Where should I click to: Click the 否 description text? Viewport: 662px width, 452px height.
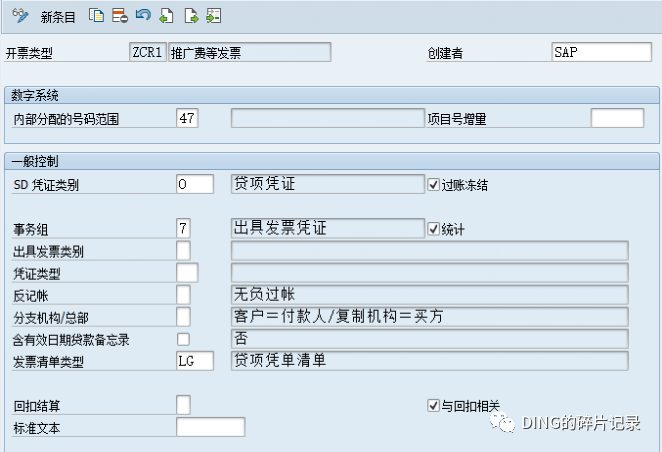pyautogui.click(x=241, y=338)
